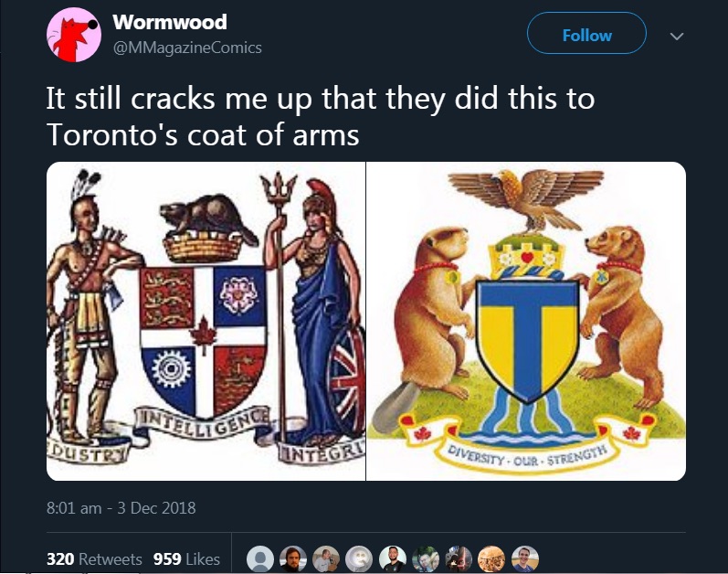Open the 8:01 am 3 Dec 2018 timestamp

[121, 508]
